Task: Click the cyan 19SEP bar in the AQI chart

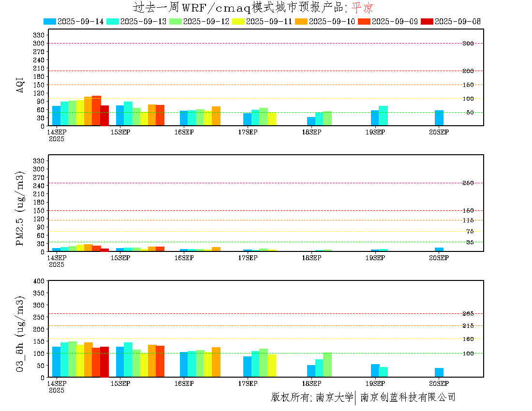Action: coord(384,116)
